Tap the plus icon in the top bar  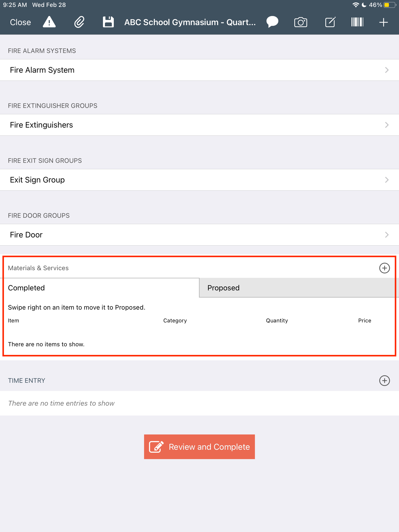pyautogui.click(x=383, y=22)
